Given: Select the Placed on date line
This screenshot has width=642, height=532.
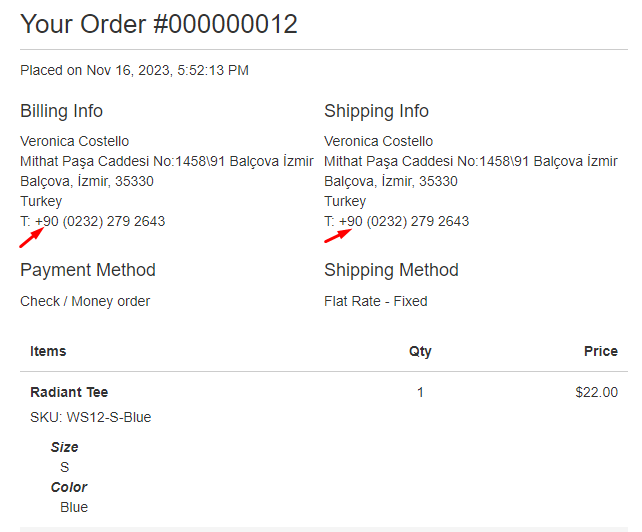Looking at the screenshot, I should coord(134,70).
